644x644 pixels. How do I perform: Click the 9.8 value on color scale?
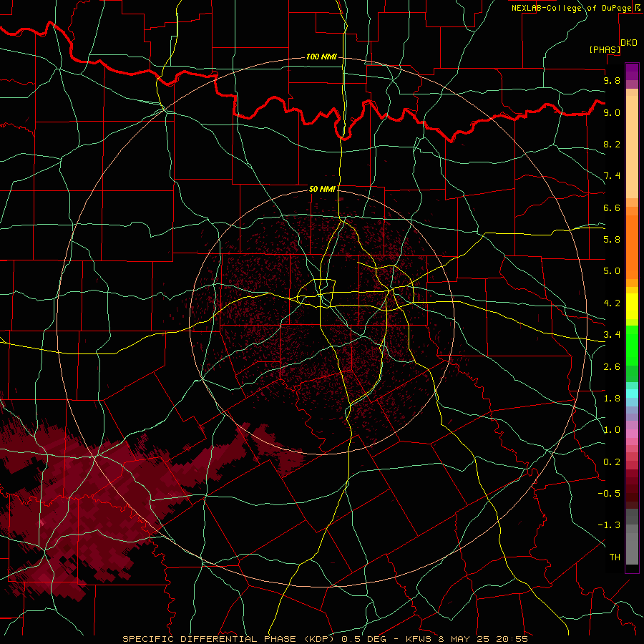(612, 80)
